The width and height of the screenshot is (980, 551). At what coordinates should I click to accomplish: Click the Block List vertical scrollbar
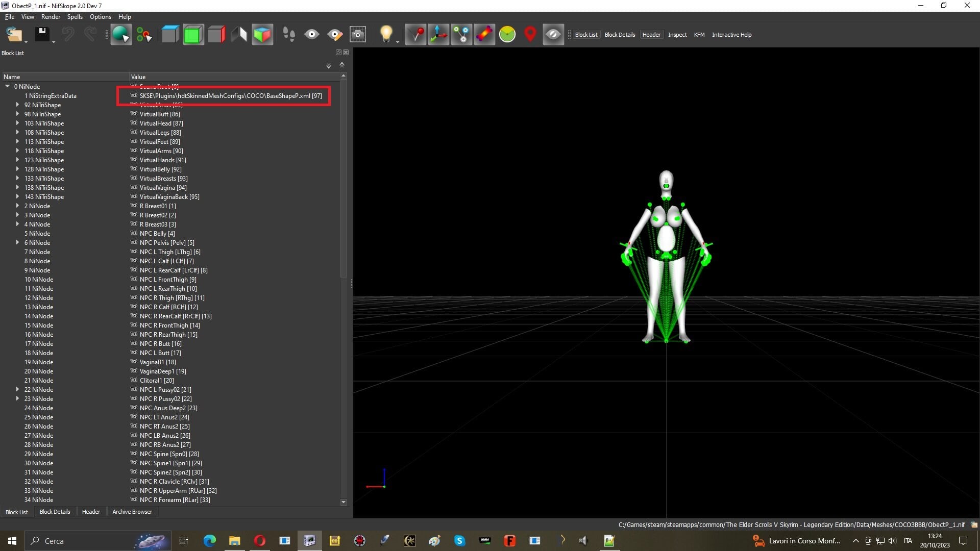point(344,178)
